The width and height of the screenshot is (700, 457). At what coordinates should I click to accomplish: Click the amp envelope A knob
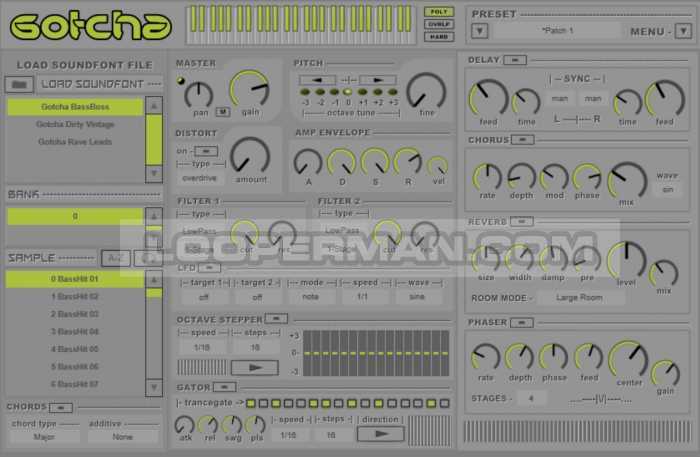(308, 163)
